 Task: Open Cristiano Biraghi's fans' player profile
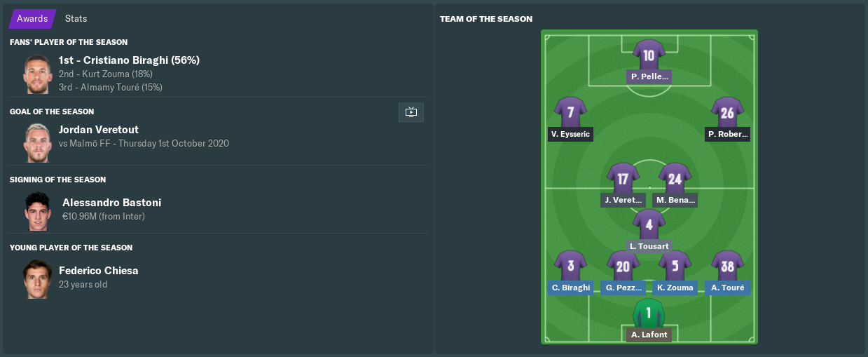pos(139,60)
